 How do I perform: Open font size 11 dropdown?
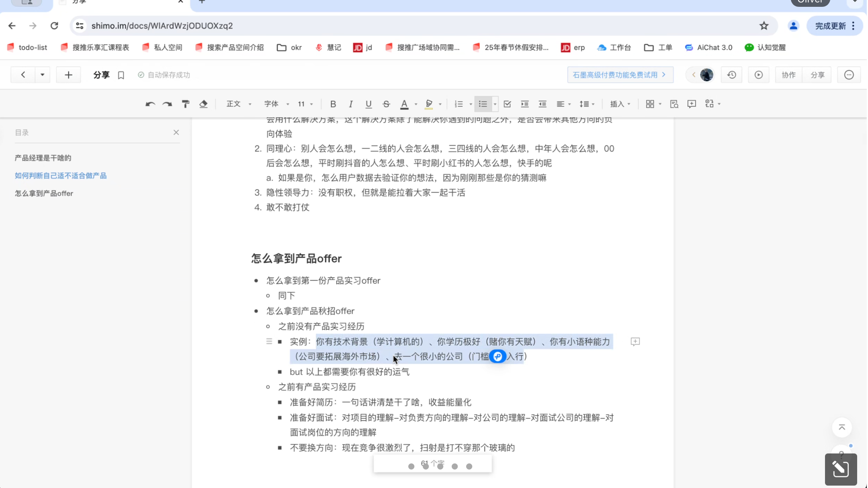pyautogui.click(x=305, y=104)
